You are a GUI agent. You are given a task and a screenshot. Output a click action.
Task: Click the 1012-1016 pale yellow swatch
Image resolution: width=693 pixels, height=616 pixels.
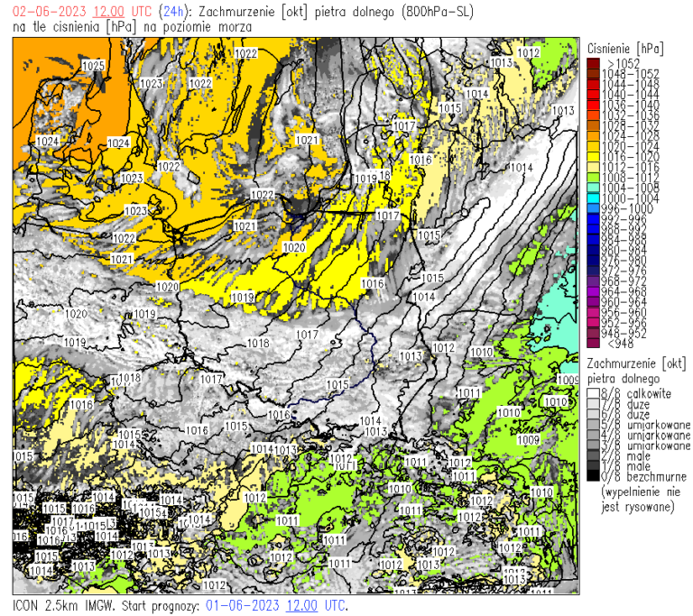coord(593,167)
